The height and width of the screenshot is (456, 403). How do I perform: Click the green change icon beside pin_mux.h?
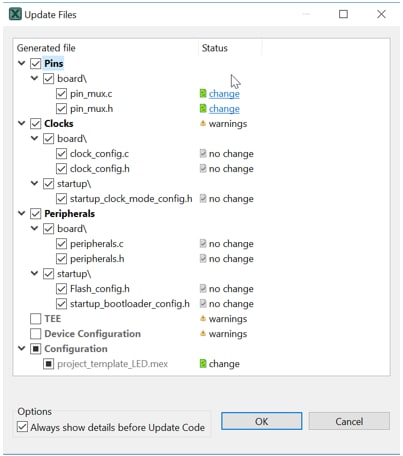203,109
